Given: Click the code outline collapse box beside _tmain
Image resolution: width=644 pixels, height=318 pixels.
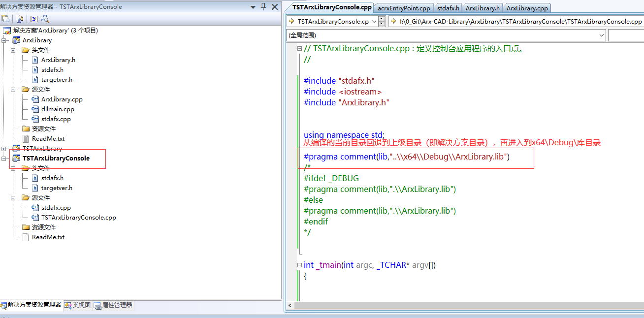Looking at the screenshot, I should (x=299, y=264).
